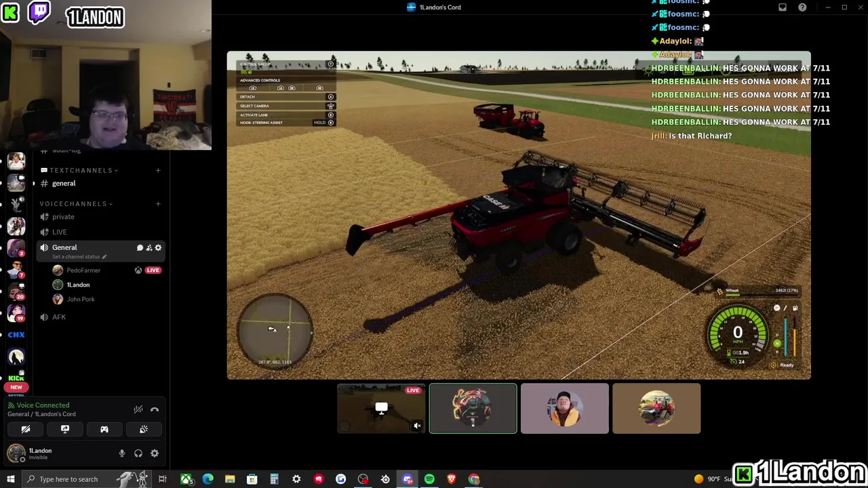
Task: Open User Settings gear beside 1Landon
Action: (155, 453)
